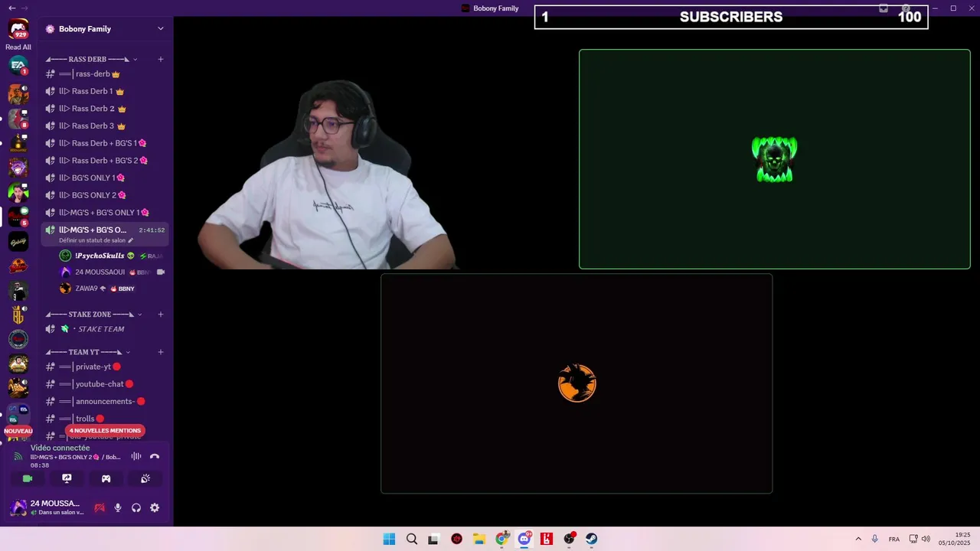Join Rass Derb + BG'S 1 channel

(106, 143)
